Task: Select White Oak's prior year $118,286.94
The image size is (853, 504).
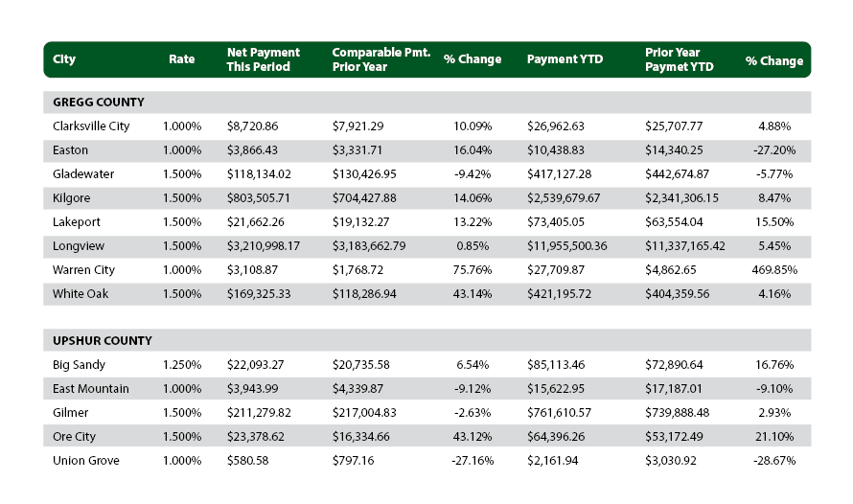Action: (368, 294)
